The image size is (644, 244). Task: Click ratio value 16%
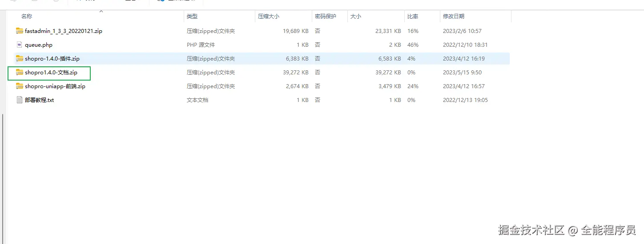point(413,31)
